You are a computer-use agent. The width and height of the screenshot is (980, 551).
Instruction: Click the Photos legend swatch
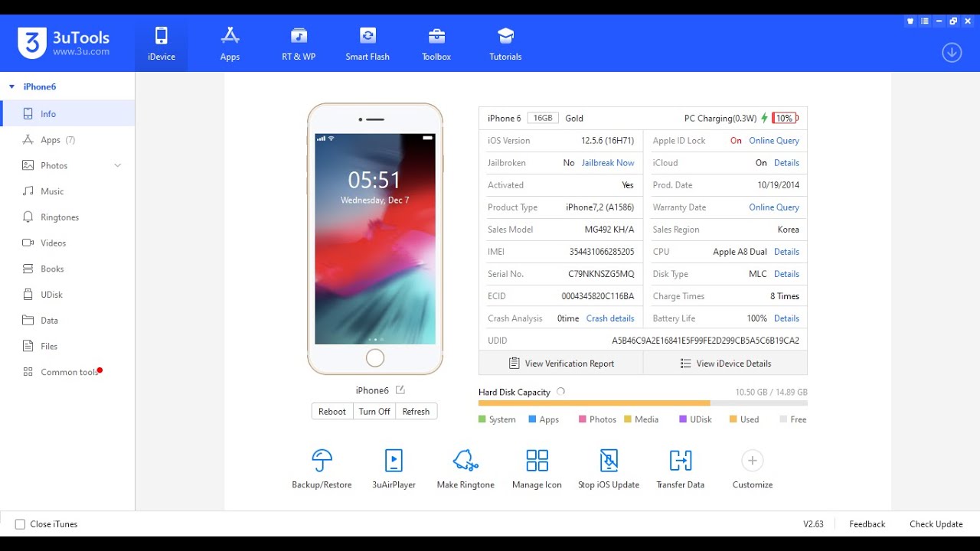tap(583, 419)
